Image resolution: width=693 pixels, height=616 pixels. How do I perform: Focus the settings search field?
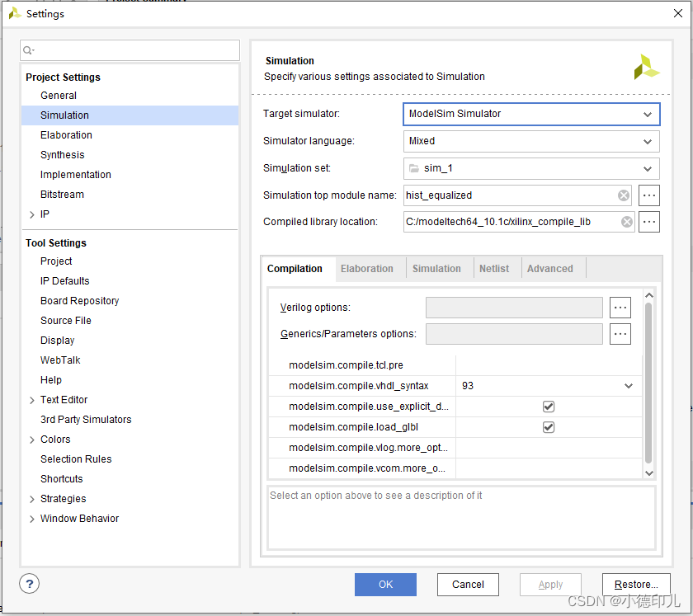tap(130, 50)
